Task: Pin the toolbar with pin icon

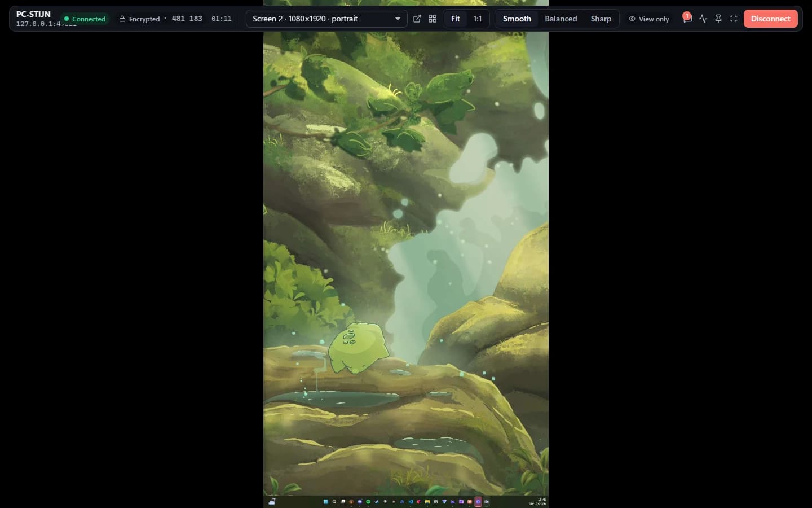Action: [x=718, y=19]
